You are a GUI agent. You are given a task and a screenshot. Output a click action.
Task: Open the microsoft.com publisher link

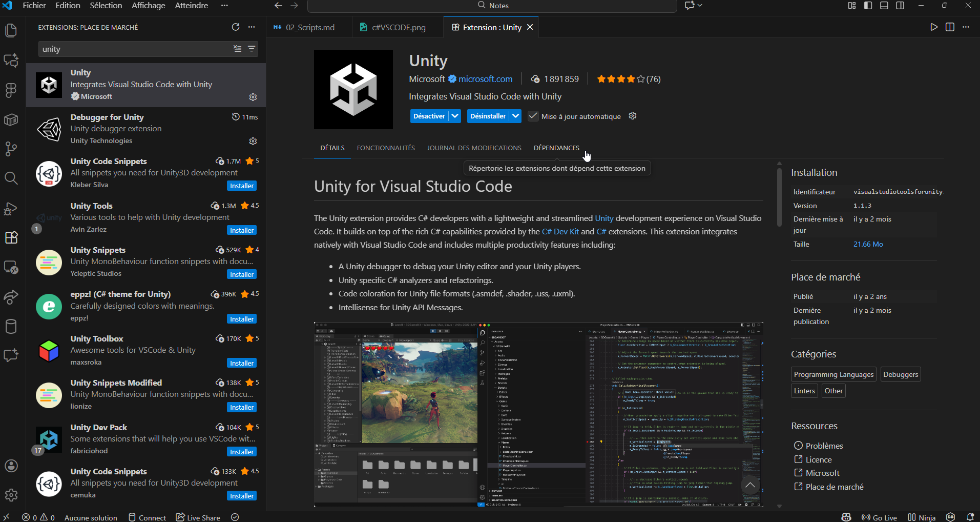[485, 79]
